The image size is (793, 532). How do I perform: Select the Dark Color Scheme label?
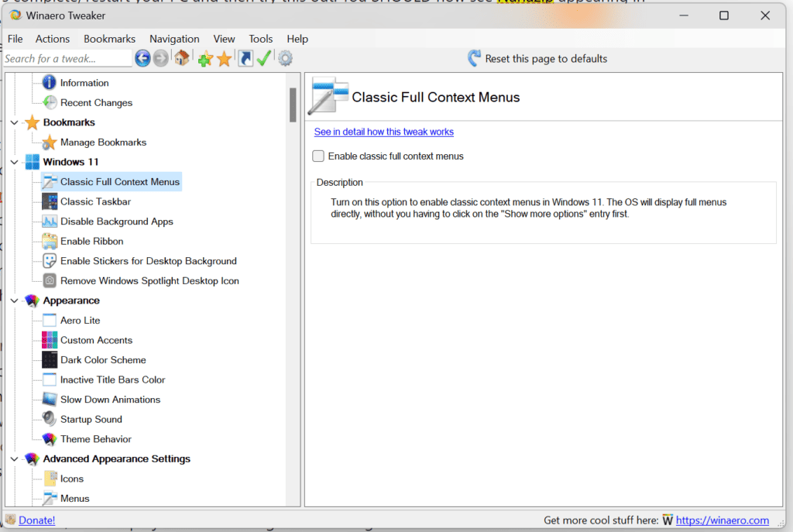point(103,359)
